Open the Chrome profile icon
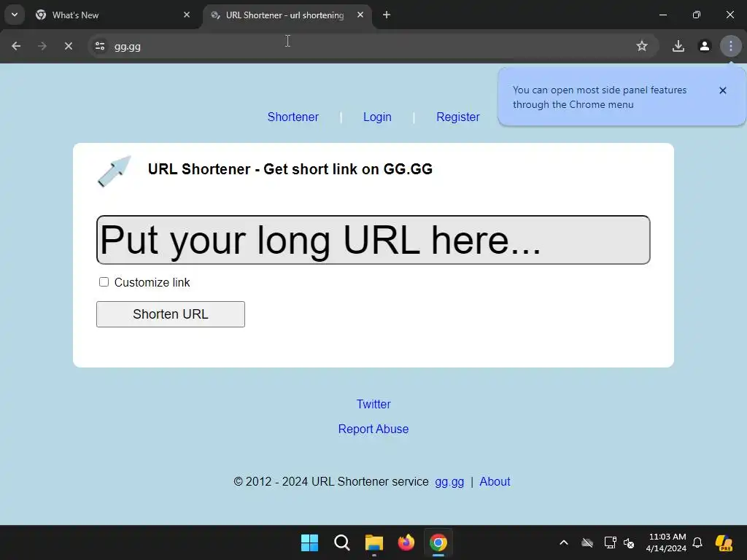This screenshot has height=560, width=747. [705, 46]
